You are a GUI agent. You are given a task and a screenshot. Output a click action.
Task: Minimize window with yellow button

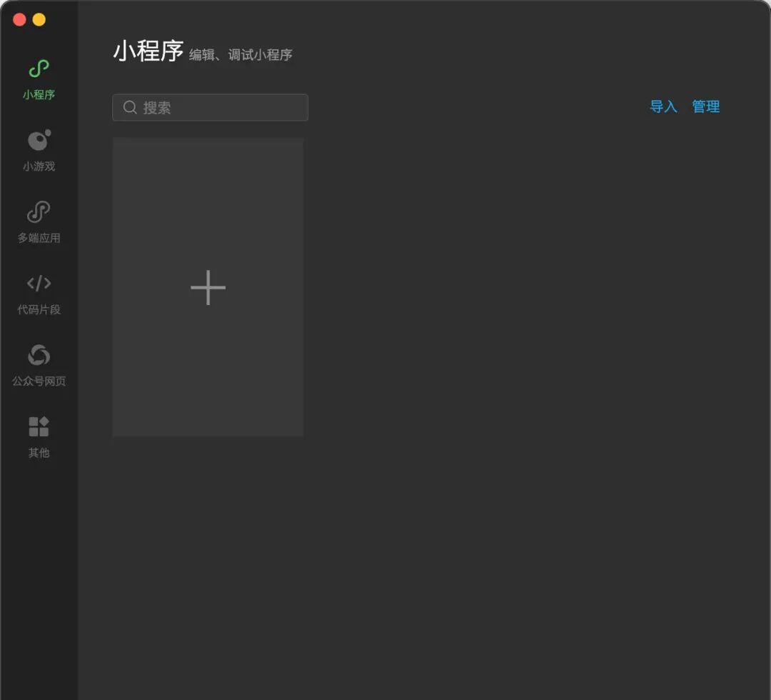[39, 20]
